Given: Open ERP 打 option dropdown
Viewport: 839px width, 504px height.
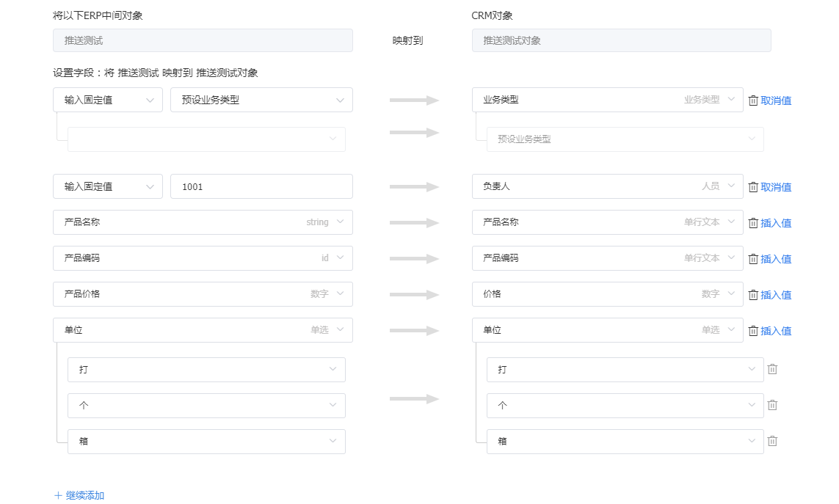Looking at the screenshot, I should pos(206,370).
